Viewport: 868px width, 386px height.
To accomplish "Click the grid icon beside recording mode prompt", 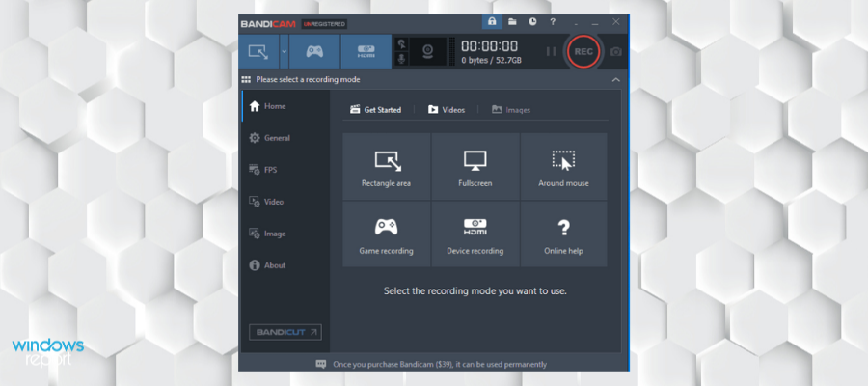I will click(246, 80).
